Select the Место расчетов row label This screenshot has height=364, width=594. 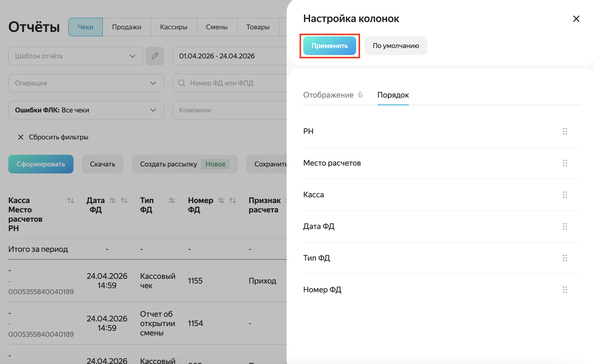coord(332,163)
